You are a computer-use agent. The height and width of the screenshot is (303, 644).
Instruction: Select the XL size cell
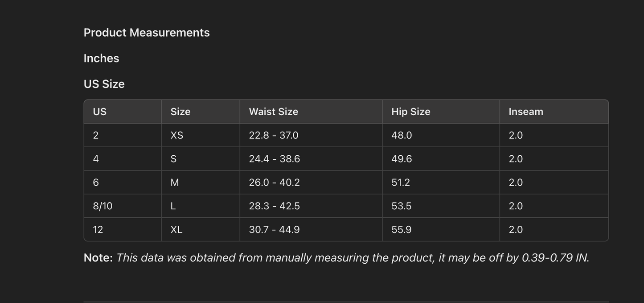[x=176, y=230]
